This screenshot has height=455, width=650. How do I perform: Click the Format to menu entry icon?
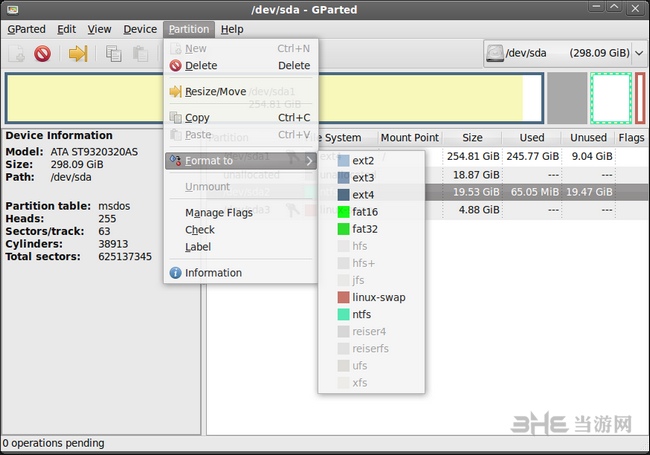click(x=175, y=160)
